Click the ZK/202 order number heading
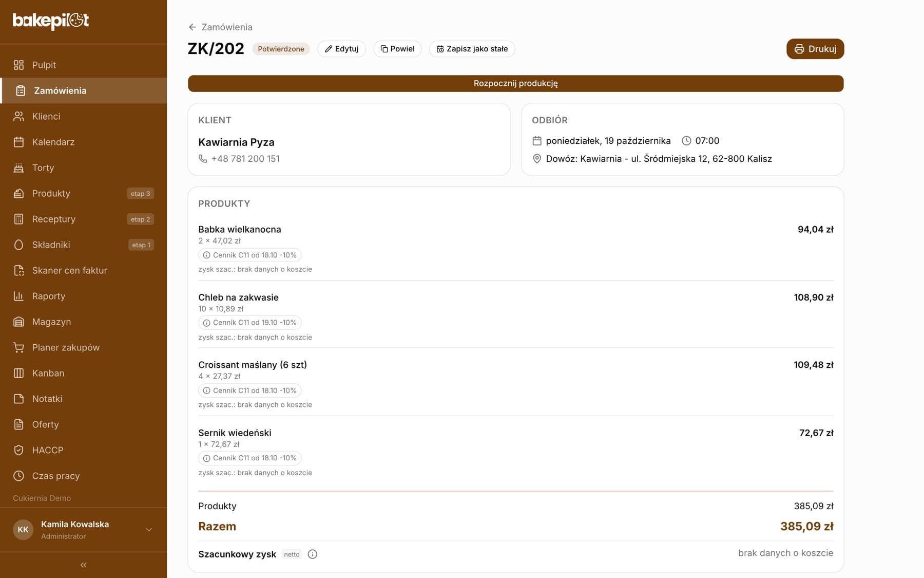 tap(216, 49)
